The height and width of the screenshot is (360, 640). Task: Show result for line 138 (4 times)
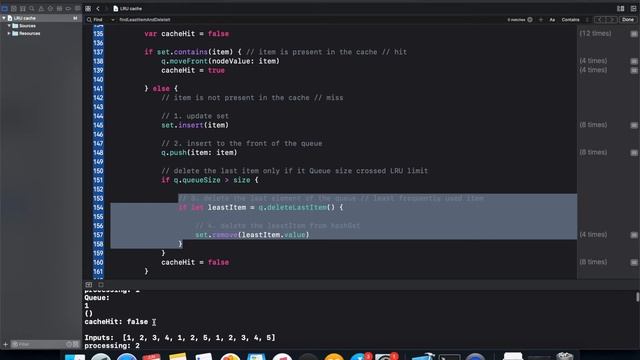tap(634, 61)
